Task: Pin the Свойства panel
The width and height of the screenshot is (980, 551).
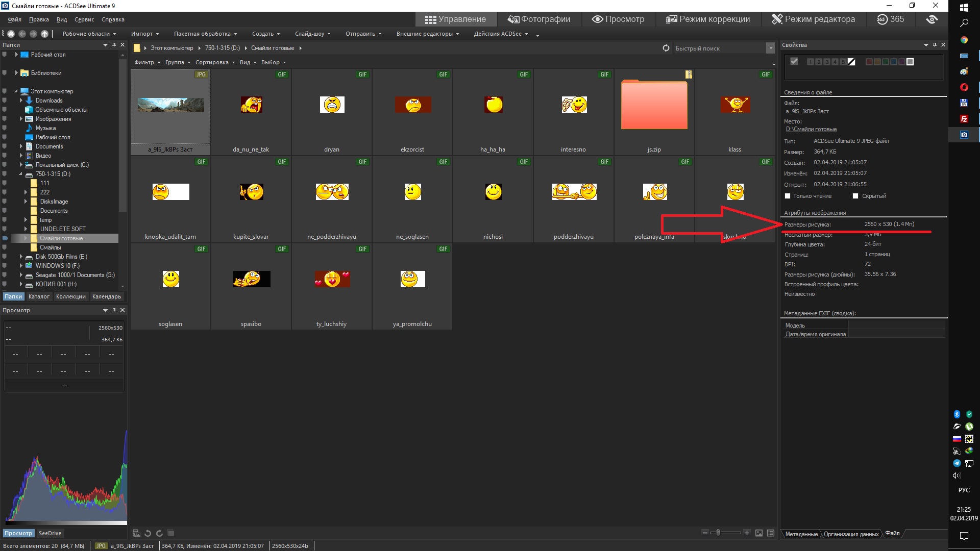Action: pyautogui.click(x=935, y=45)
